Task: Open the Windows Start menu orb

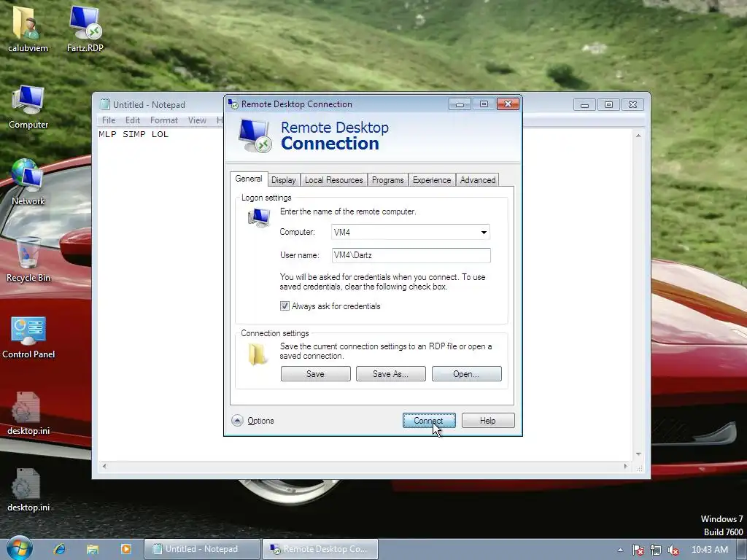Action: 20,548
